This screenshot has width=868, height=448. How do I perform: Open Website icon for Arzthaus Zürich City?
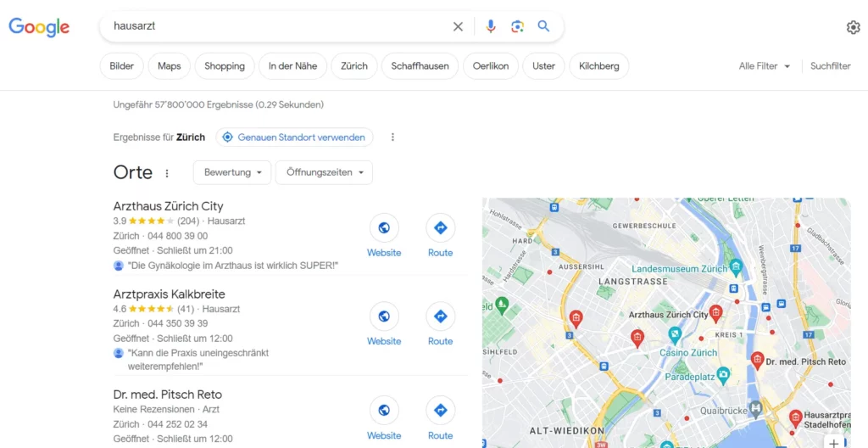(x=384, y=227)
